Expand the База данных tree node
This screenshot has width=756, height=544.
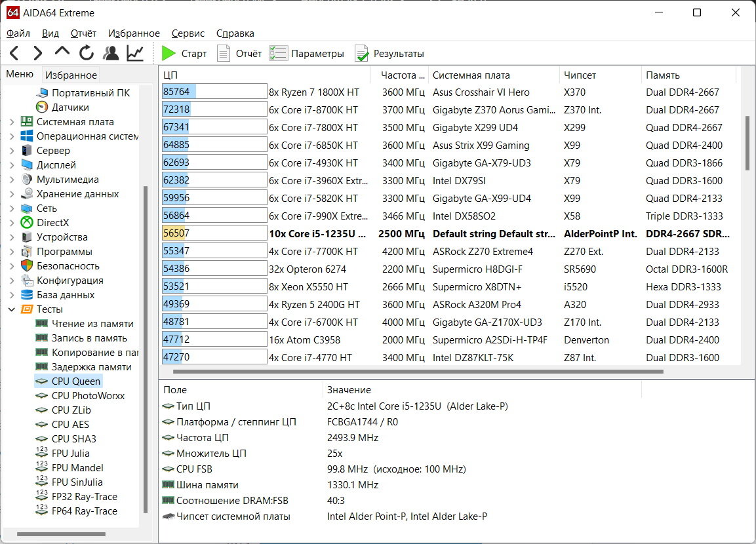(x=12, y=296)
